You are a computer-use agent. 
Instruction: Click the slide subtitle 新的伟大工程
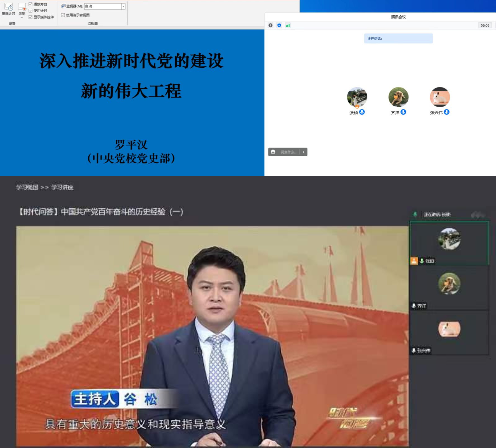pos(131,91)
